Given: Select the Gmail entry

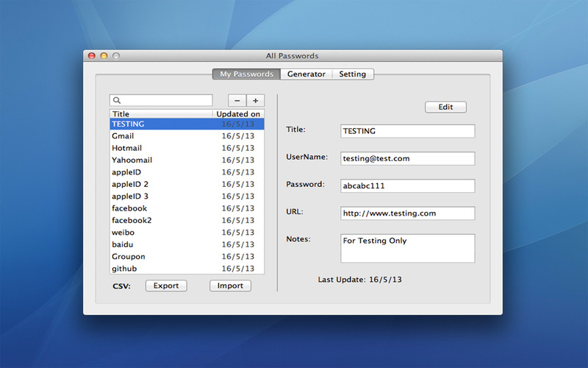Looking at the screenshot, I should (x=187, y=136).
